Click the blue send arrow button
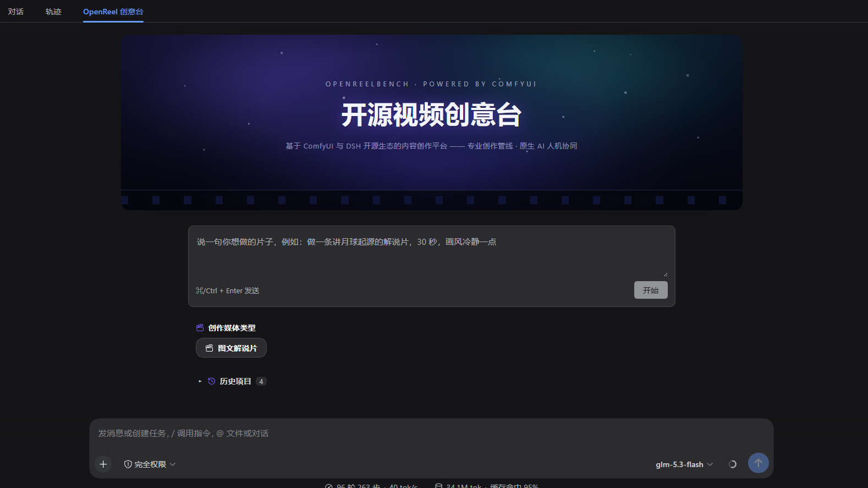The height and width of the screenshot is (488, 868). [759, 463]
